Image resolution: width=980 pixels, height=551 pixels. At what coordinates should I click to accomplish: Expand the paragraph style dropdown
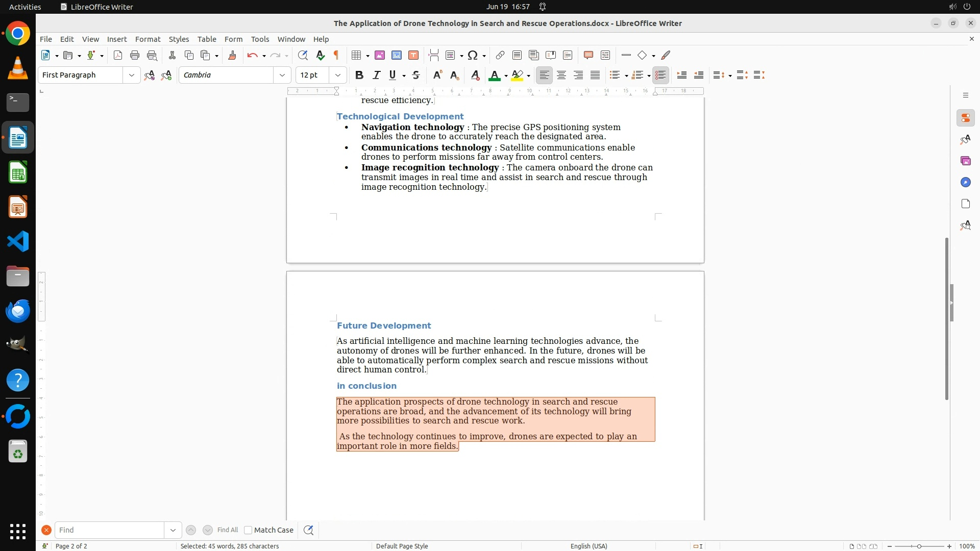131,75
